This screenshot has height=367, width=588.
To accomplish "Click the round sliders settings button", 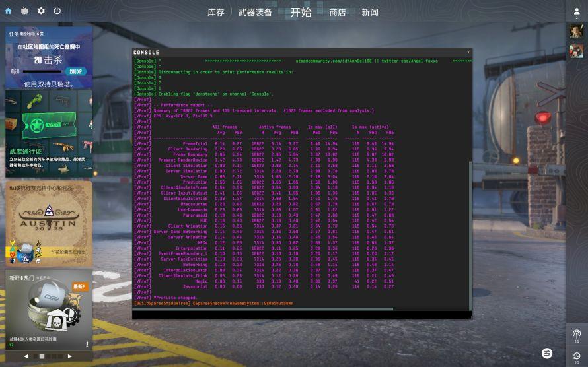I will pyautogui.click(x=547, y=353).
